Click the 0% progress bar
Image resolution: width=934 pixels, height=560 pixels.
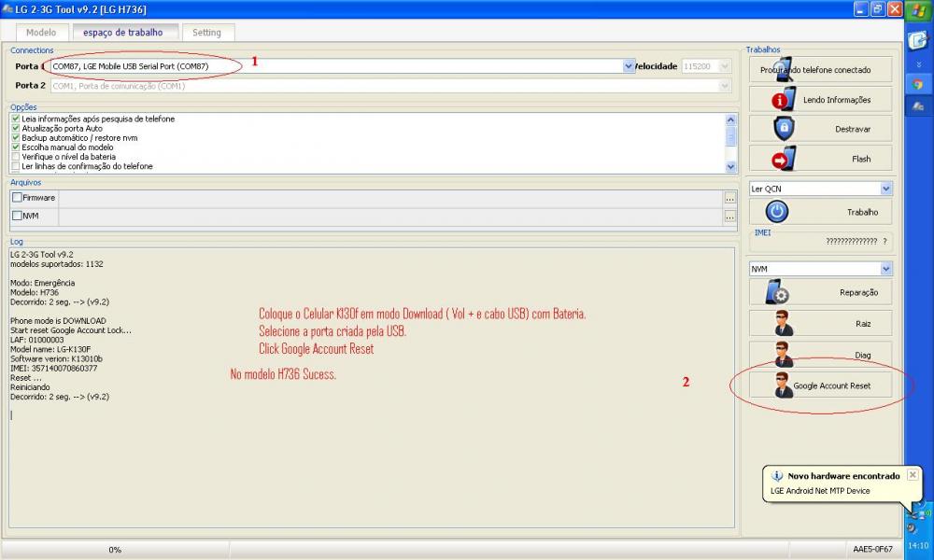point(115,550)
